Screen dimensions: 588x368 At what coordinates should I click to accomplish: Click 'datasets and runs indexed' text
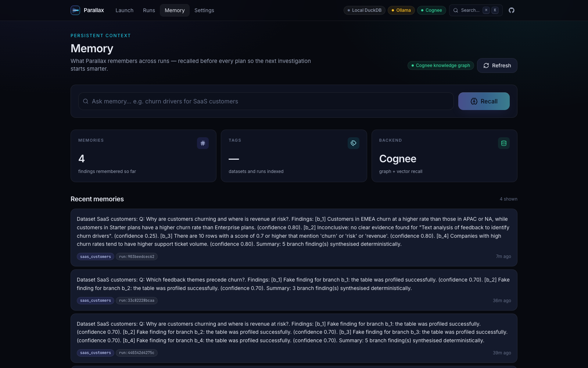coord(256,171)
